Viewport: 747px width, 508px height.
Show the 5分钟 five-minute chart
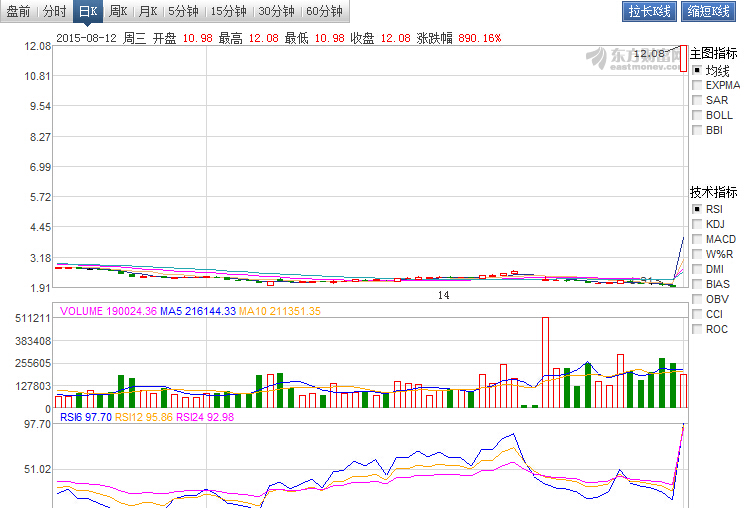pos(182,12)
